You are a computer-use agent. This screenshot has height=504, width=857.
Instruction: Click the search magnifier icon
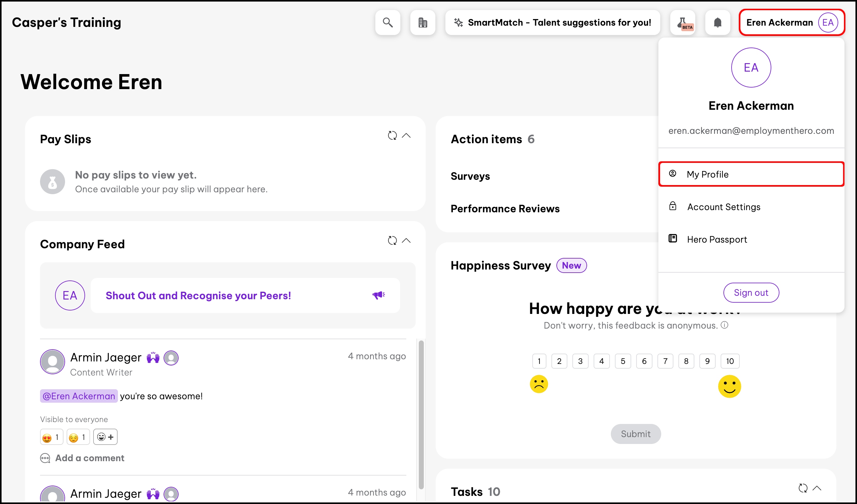click(388, 23)
